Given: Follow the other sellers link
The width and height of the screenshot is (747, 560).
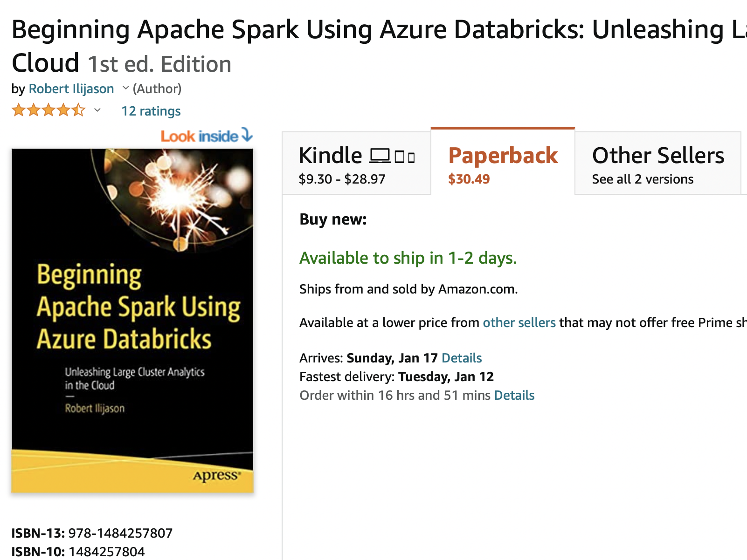Looking at the screenshot, I should point(519,322).
